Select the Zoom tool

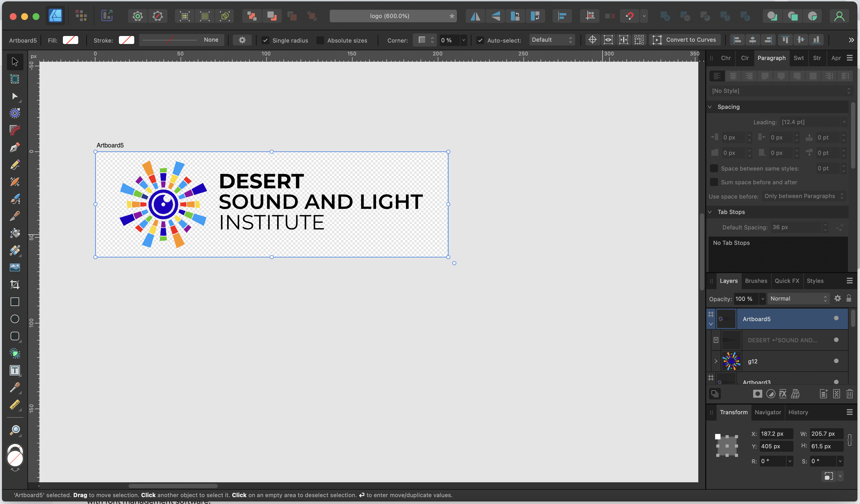pos(15,430)
